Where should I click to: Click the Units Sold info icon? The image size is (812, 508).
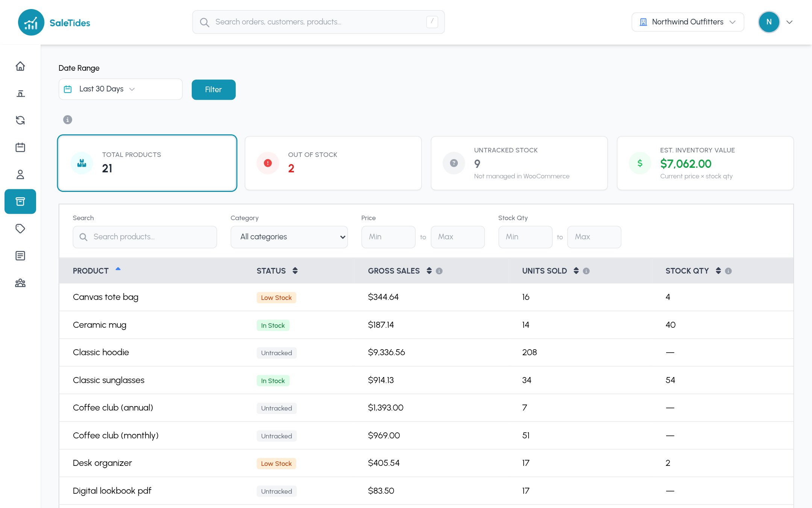tap(586, 271)
